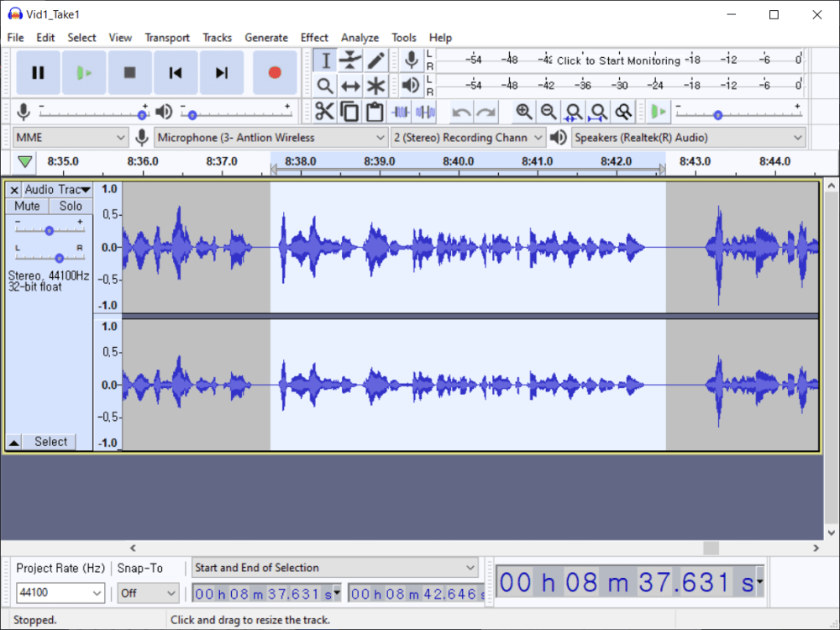The width and height of the screenshot is (840, 630).
Task: Start recording with the Record button
Action: (275, 72)
